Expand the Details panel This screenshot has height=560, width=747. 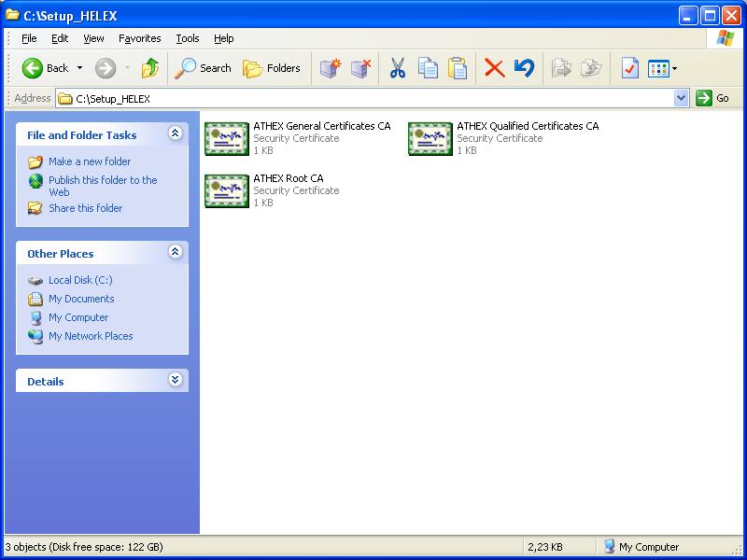click(175, 380)
